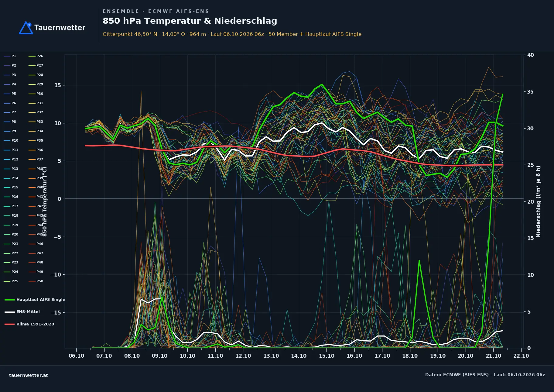
Task: Click the 13.10 date tick label
Action: [x=271, y=356]
